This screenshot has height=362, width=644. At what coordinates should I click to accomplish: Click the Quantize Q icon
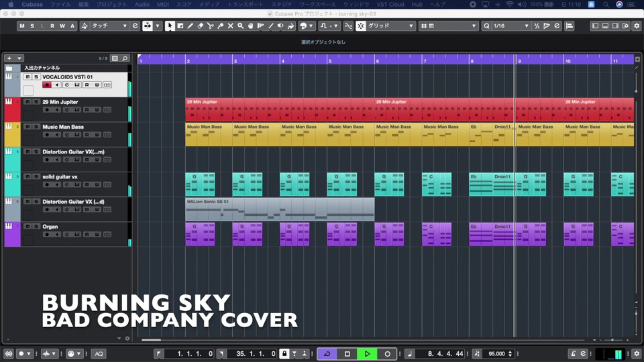point(487,26)
